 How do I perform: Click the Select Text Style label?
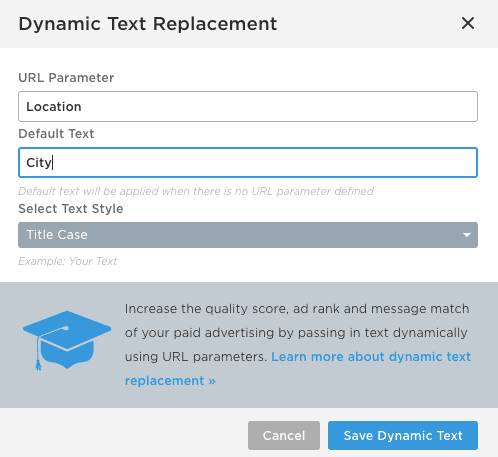[71, 209]
